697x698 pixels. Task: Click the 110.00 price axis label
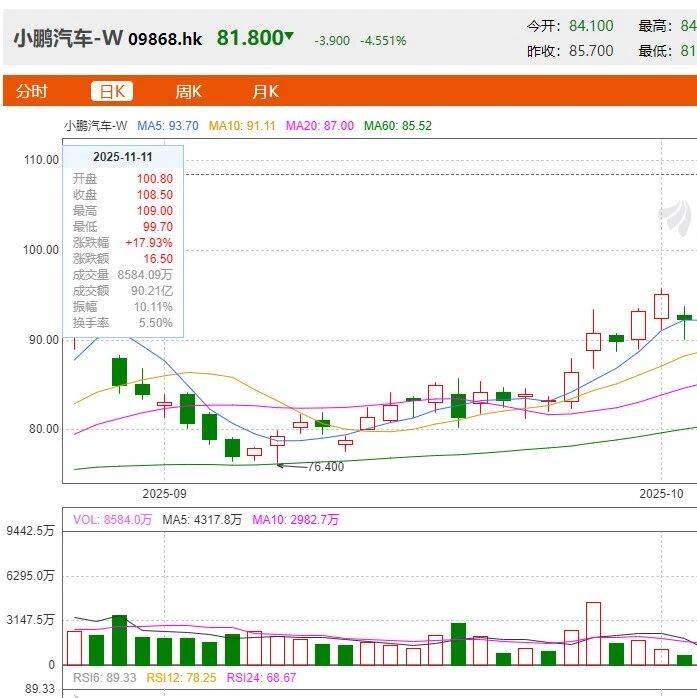(41, 160)
